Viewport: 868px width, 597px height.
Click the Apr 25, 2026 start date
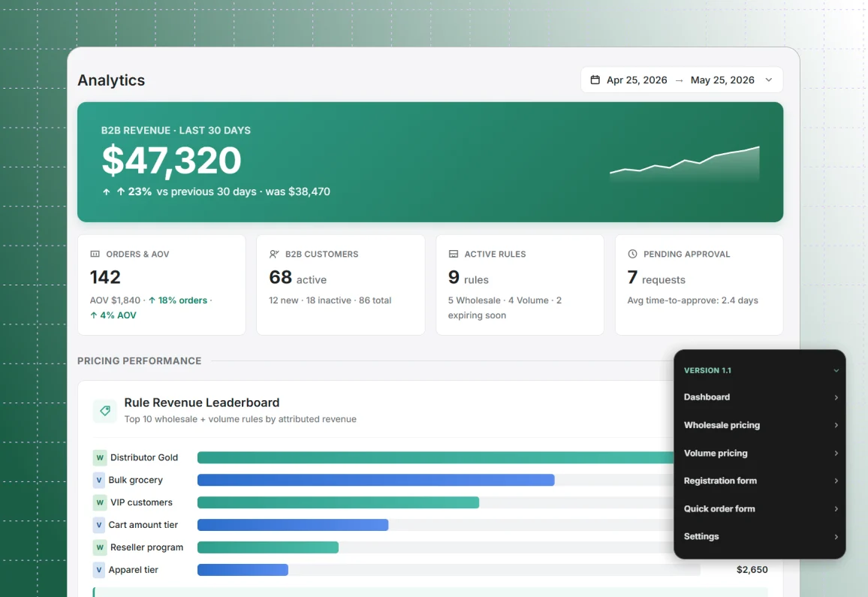(x=637, y=80)
